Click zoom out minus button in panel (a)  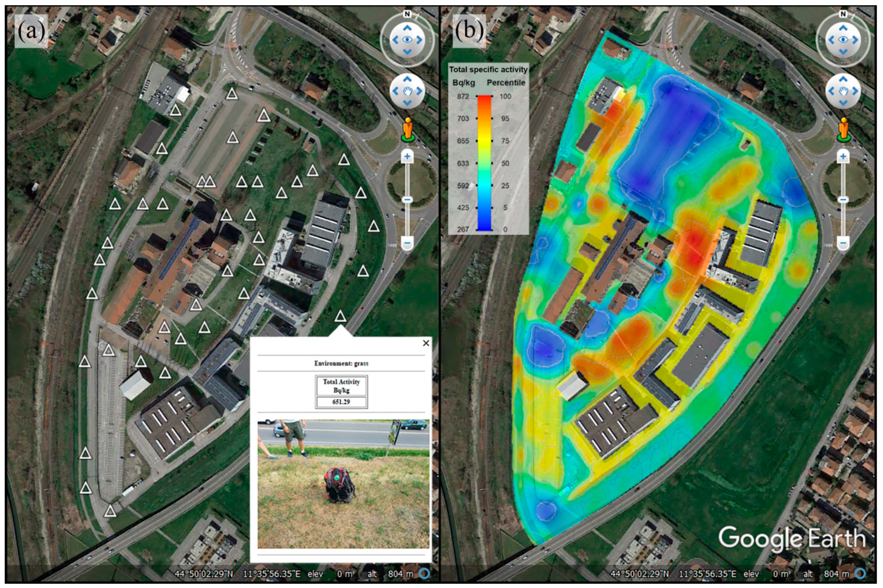(x=407, y=243)
